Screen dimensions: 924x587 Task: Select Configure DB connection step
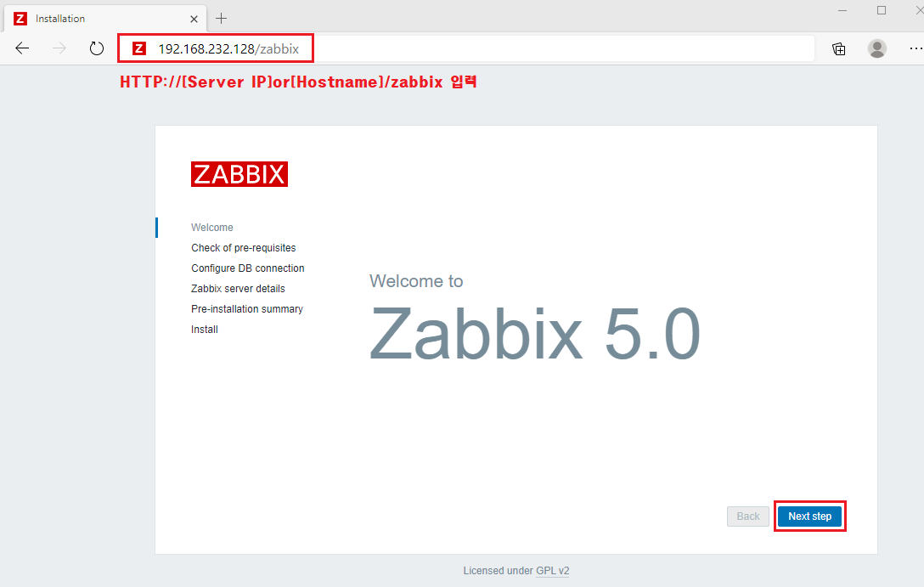(x=247, y=268)
